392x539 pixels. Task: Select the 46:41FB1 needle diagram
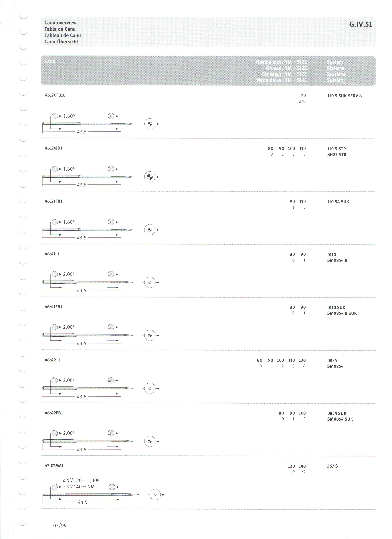88,335
